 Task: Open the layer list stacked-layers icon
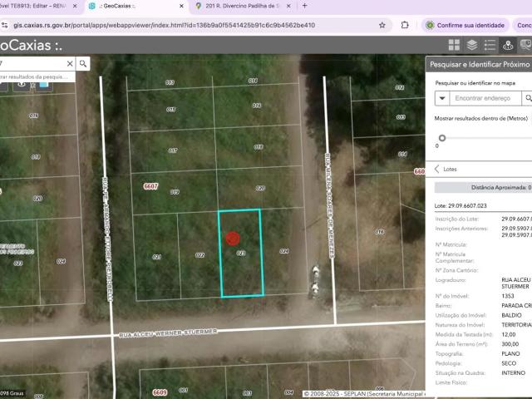[x=472, y=45]
